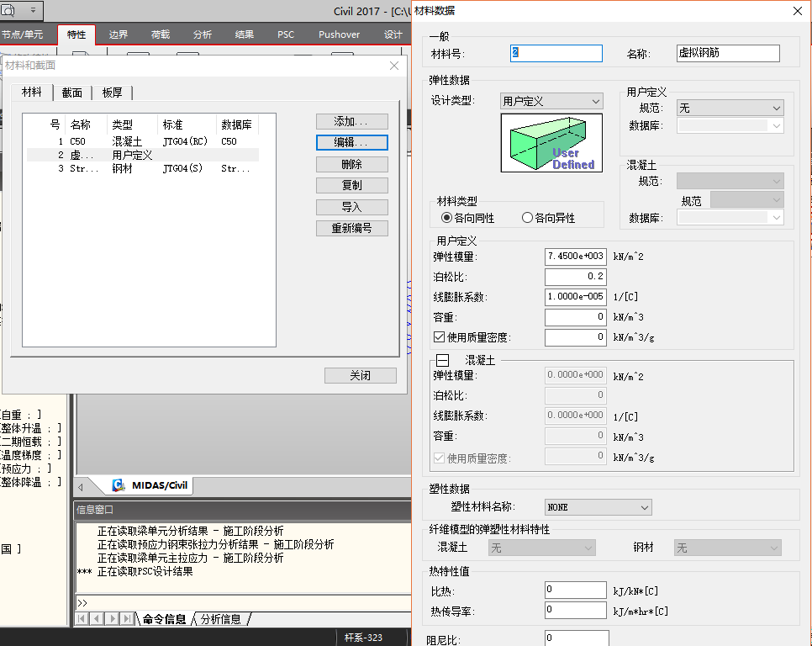812x646 pixels.
Task: Close the 材料和截面 dialog with X
Action: [x=394, y=66]
